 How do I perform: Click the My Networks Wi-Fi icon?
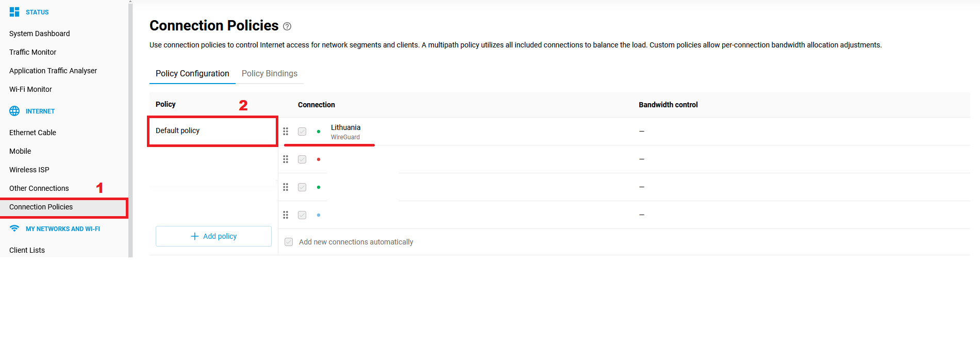click(x=14, y=228)
